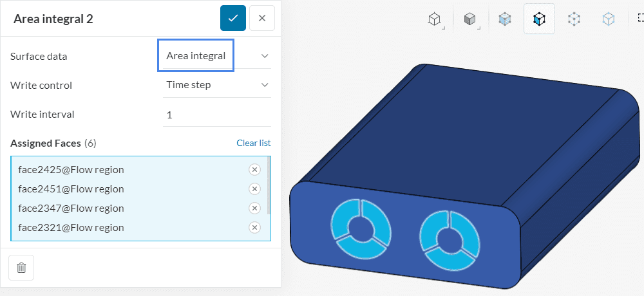Remove face2451@Flow region from assignment
The image size is (644, 296).
(x=254, y=189)
